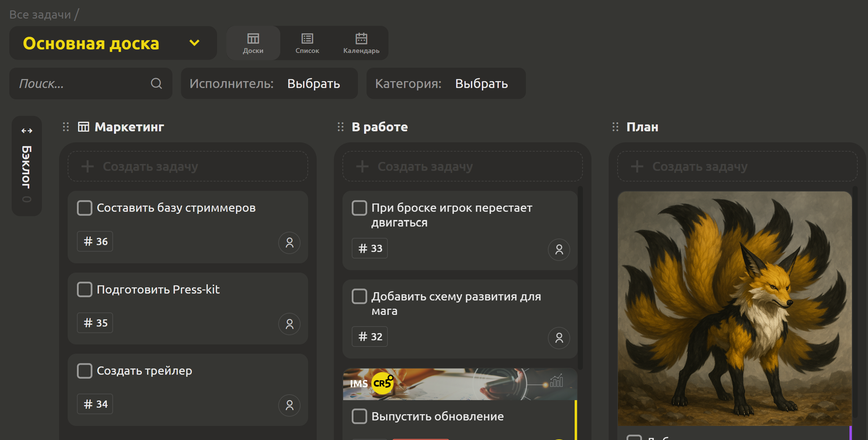Check off При броске игрок перестает двигаться
Screen dimensions: 868x440
pyautogui.click(x=359, y=208)
